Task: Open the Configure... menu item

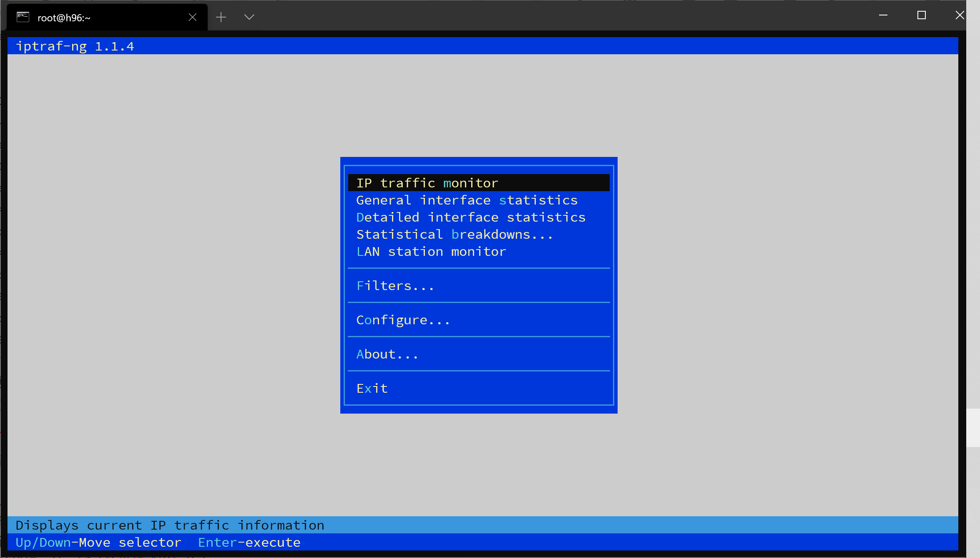Action: click(x=403, y=320)
